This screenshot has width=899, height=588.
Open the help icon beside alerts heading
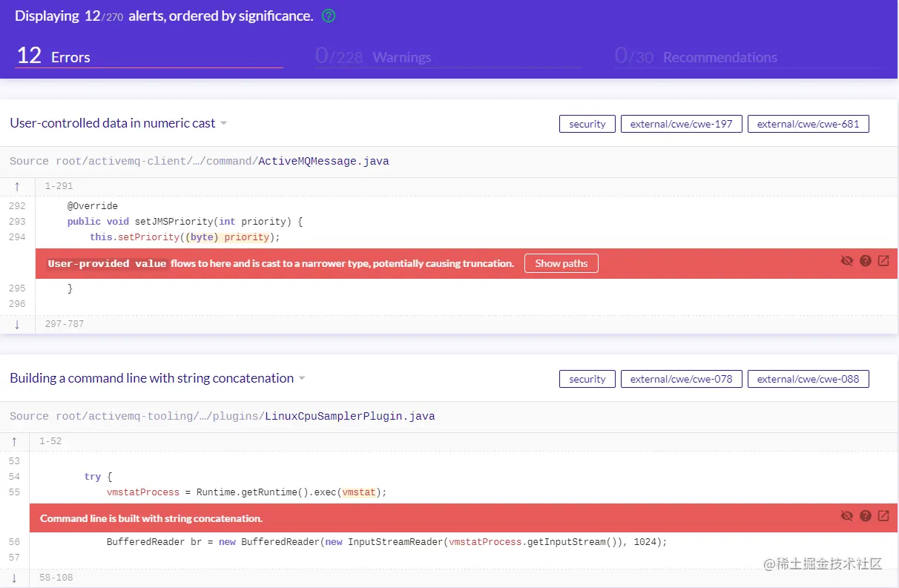tap(329, 16)
